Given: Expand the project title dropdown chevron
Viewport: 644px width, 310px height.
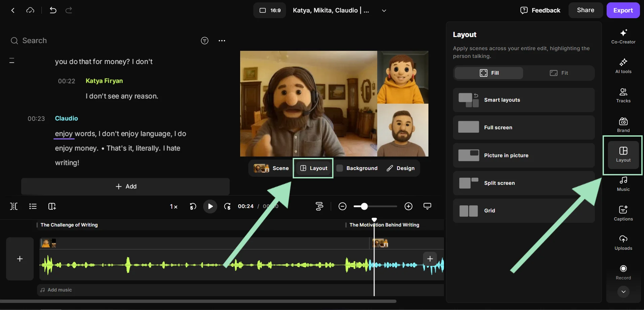Looking at the screenshot, I should 384,10.
